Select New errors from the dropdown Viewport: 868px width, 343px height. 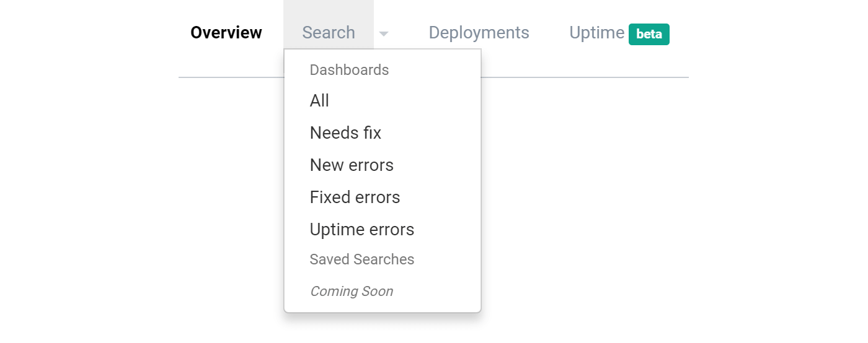click(352, 165)
